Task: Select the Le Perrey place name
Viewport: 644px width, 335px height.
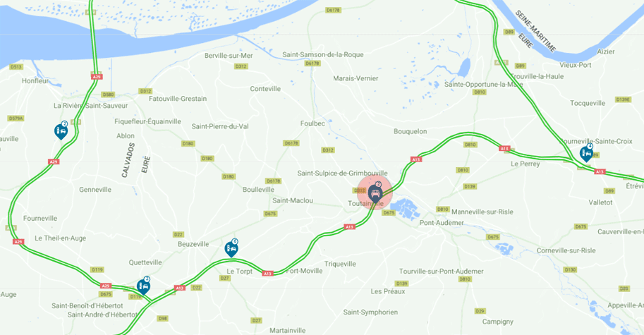Action: (x=525, y=164)
